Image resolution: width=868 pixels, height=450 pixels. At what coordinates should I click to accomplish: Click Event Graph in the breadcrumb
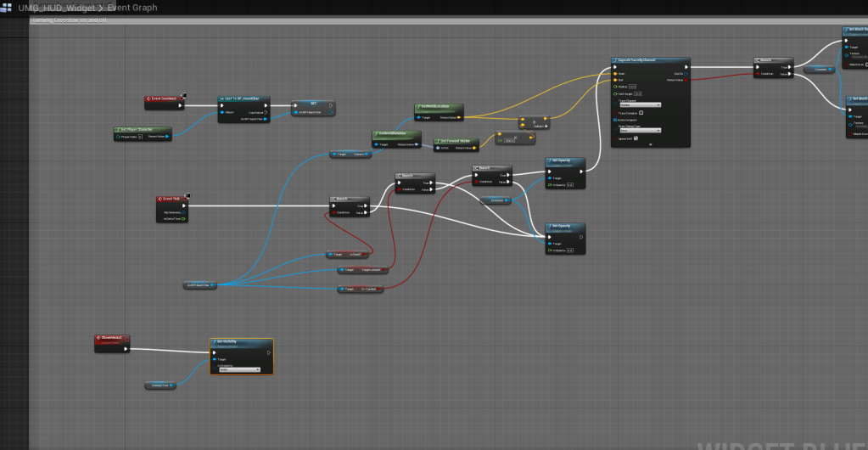132,8
